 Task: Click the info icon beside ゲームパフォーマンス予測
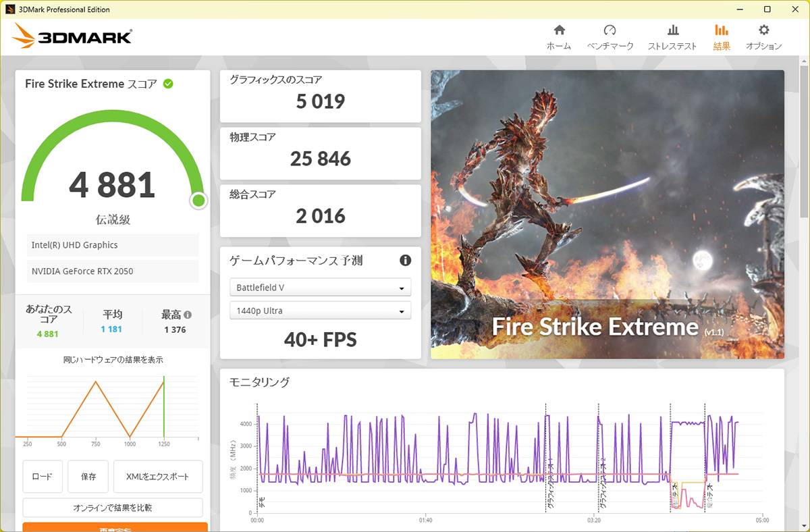pyautogui.click(x=405, y=261)
